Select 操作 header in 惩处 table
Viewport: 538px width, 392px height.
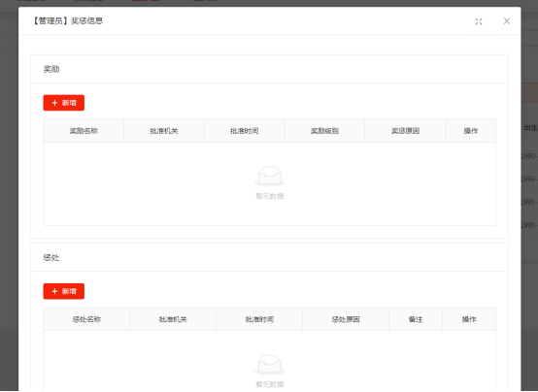(x=469, y=319)
